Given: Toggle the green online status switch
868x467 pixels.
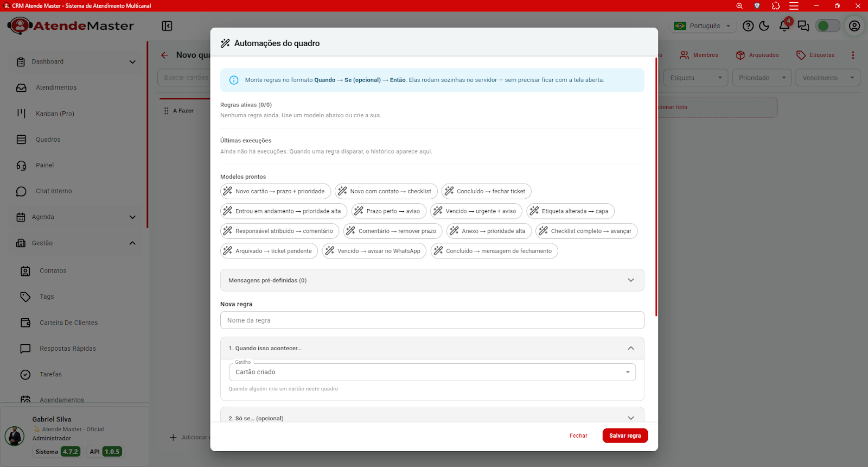Looking at the screenshot, I should [828, 26].
